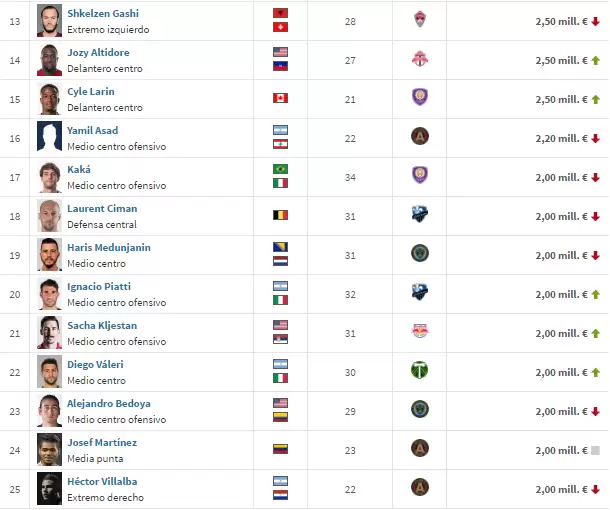This screenshot has width=610, height=510.
Task: Select New York Red Bulls crest by Sacha Kljestan
Action: [420, 332]
